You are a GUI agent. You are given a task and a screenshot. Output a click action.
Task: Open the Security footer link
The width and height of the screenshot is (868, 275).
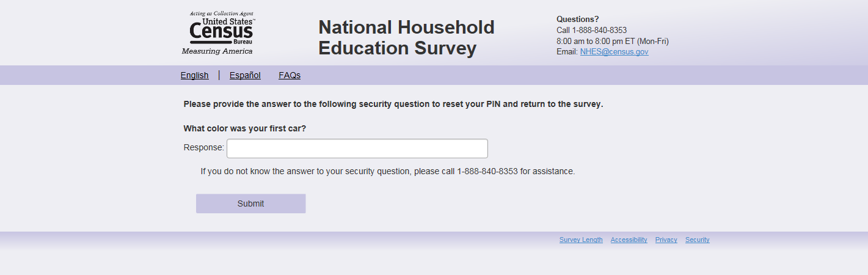point(697,240)
